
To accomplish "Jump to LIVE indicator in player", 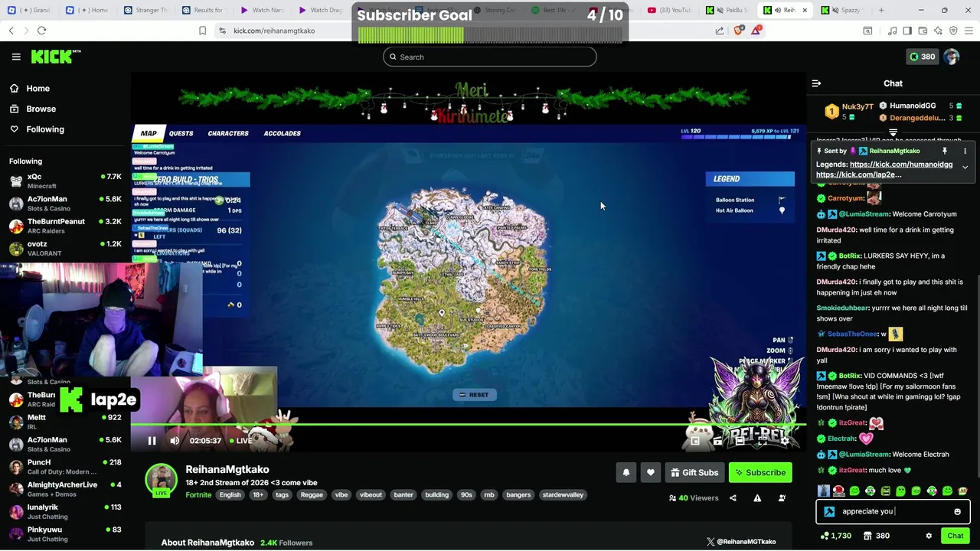I will (241, 441).
